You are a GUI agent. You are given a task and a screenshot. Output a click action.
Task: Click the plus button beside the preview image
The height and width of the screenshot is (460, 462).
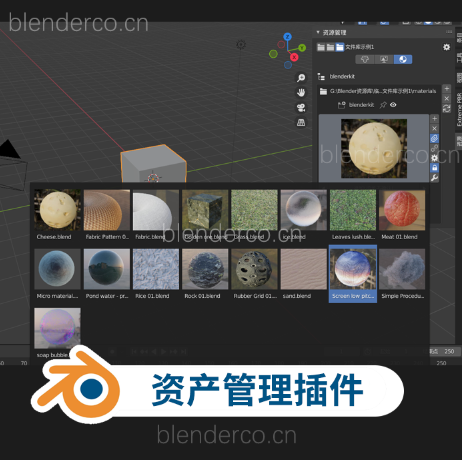pyautogui.click(x=434, y=119)
